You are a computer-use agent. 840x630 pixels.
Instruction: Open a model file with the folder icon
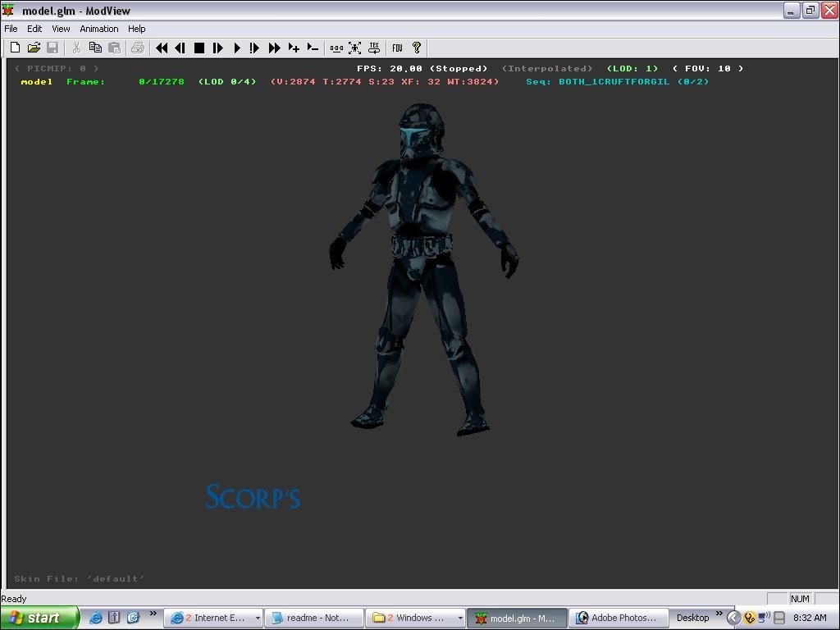point(34,48)
